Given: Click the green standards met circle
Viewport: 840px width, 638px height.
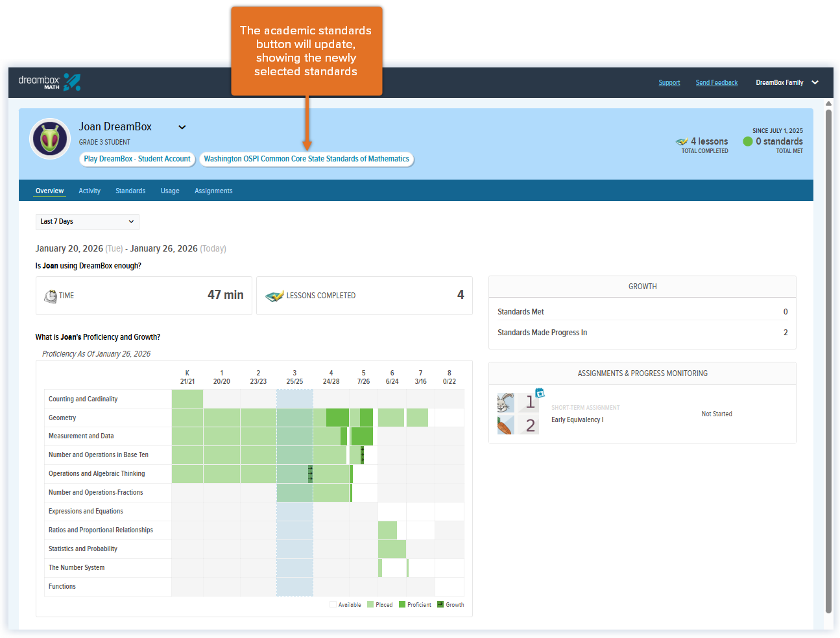Looking at the screenshot, I should point(748,141).
